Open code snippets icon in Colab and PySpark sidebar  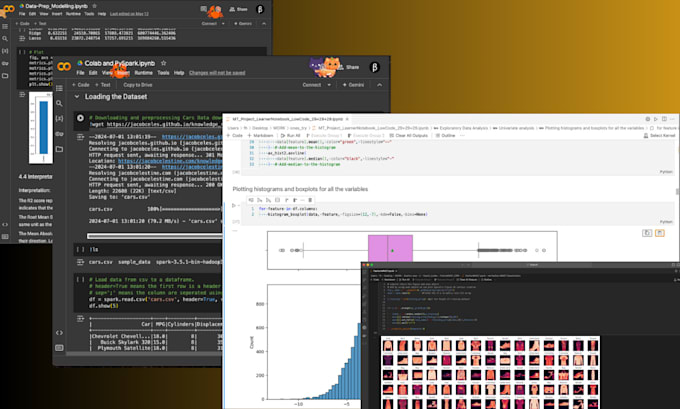[x=59, y=333]
